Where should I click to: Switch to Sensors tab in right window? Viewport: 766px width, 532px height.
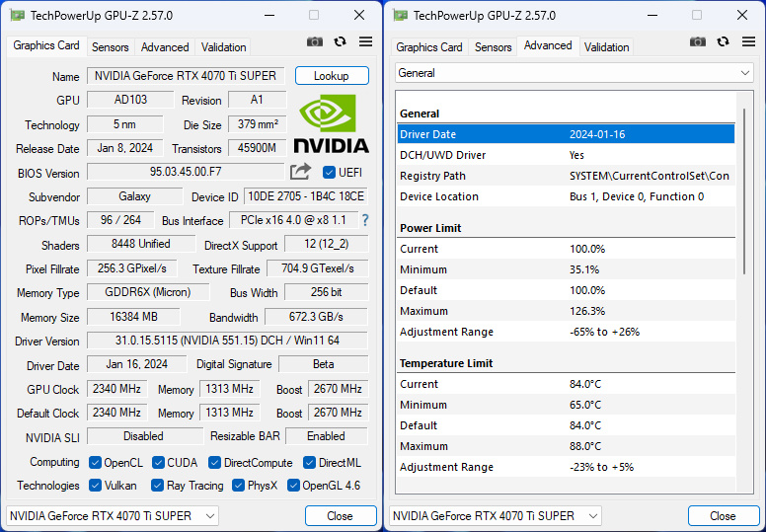coord(493,47)
